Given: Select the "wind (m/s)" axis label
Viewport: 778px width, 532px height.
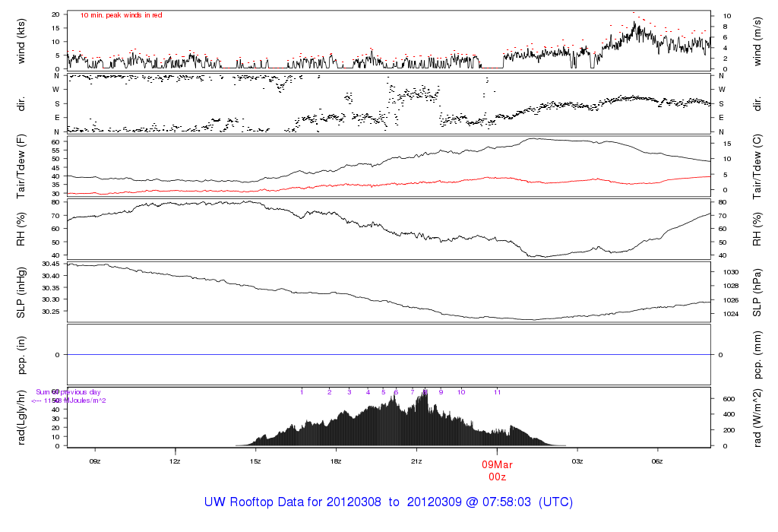Looking at the screenshot, I should (757, 41).
